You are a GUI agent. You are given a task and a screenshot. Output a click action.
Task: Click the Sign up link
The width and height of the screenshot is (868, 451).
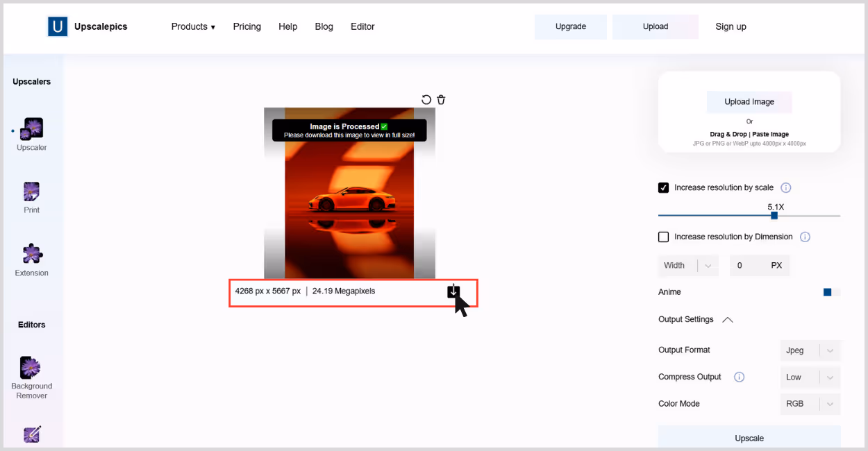(x=731, y=27)
